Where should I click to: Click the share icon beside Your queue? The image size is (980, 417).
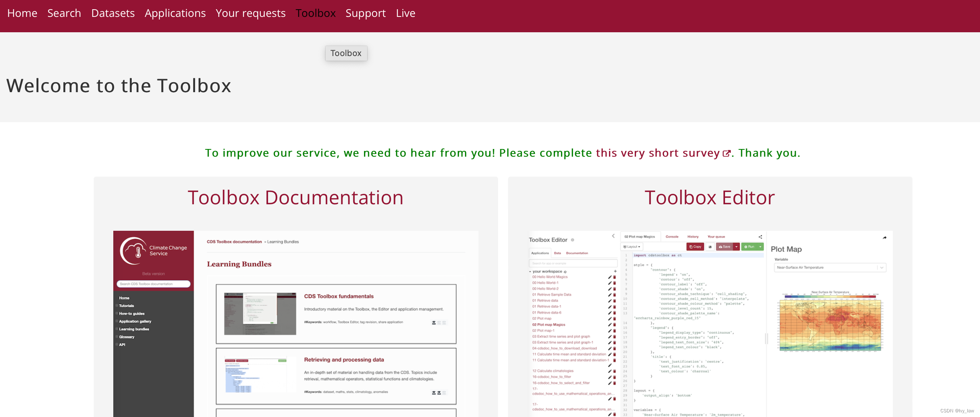tap(760, 237)
